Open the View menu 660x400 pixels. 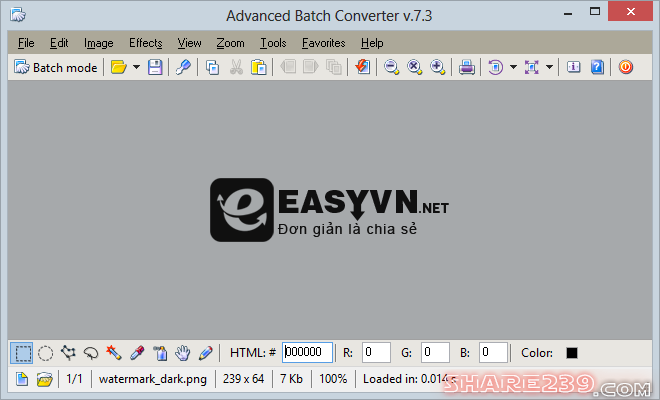(x=189, y=43)
